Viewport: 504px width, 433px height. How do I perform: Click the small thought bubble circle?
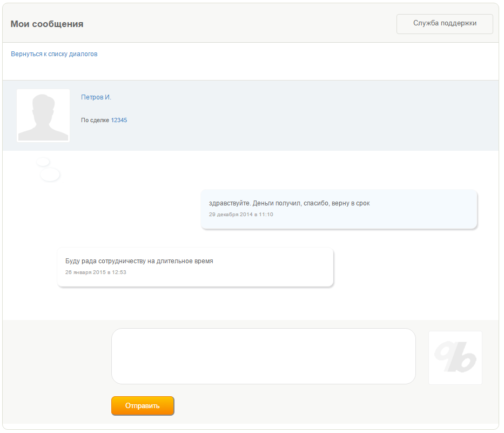(x=43, y=162)
